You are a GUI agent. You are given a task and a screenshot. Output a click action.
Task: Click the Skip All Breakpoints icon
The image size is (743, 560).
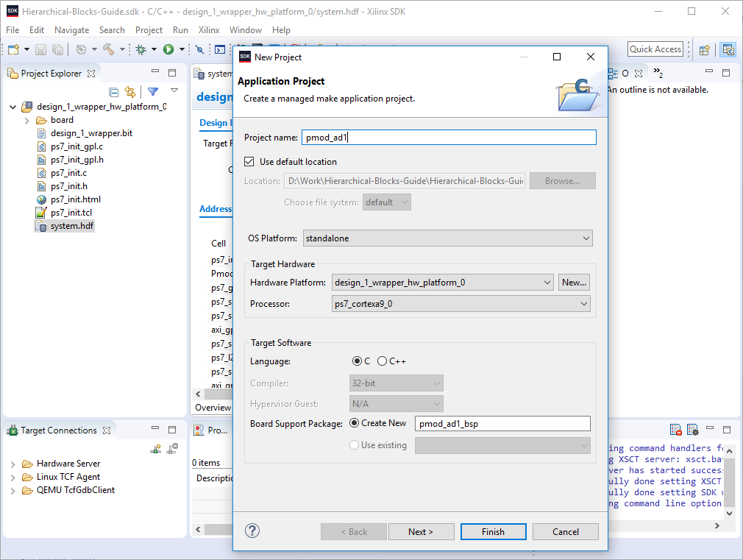coord(199,49)
